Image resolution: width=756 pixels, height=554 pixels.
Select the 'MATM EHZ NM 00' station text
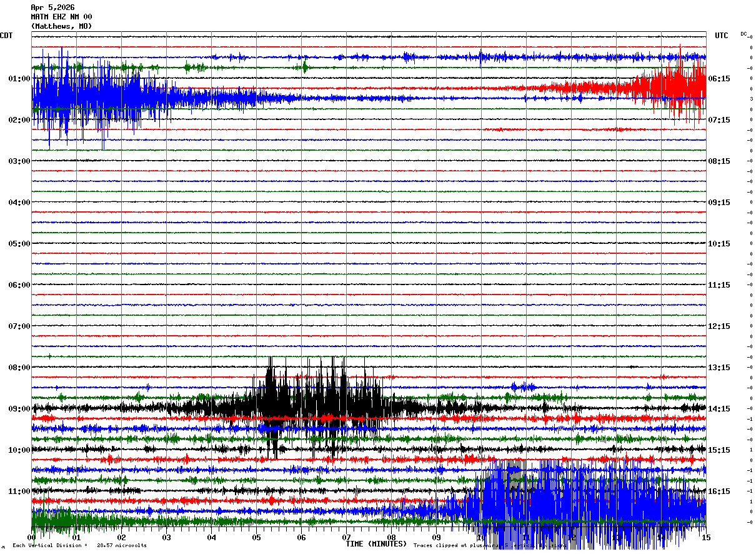[61, 17]
